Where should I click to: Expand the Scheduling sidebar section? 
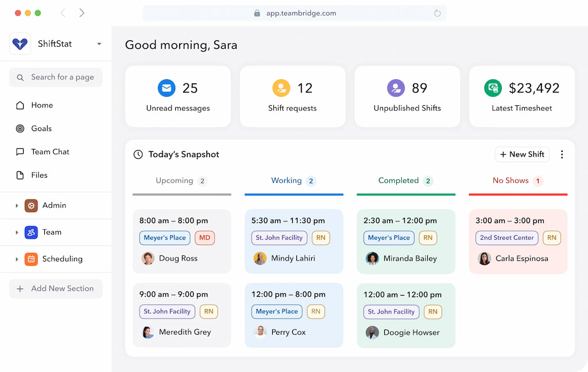(18, 259)
